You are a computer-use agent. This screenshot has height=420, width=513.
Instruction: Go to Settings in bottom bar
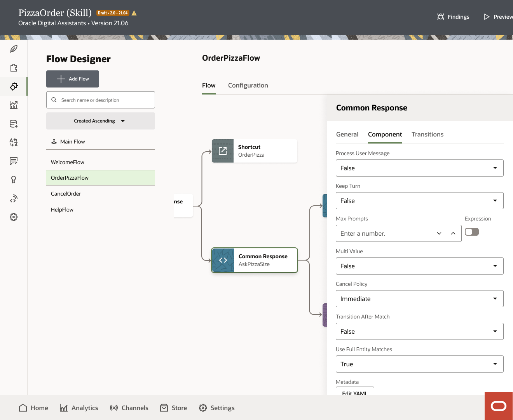coord(216,408)
